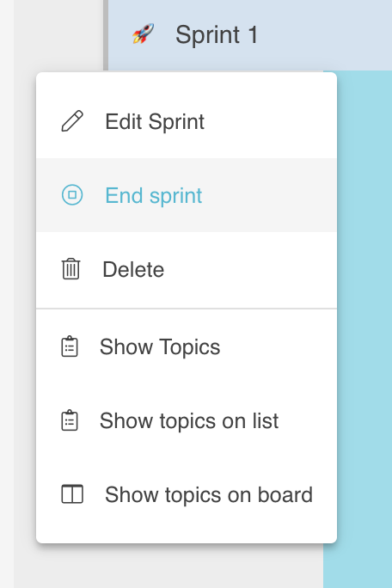This screenshot has width=392, height=588.
Task: Click the clipboard icon beside Show topics on list
Action: coord(70,420)
